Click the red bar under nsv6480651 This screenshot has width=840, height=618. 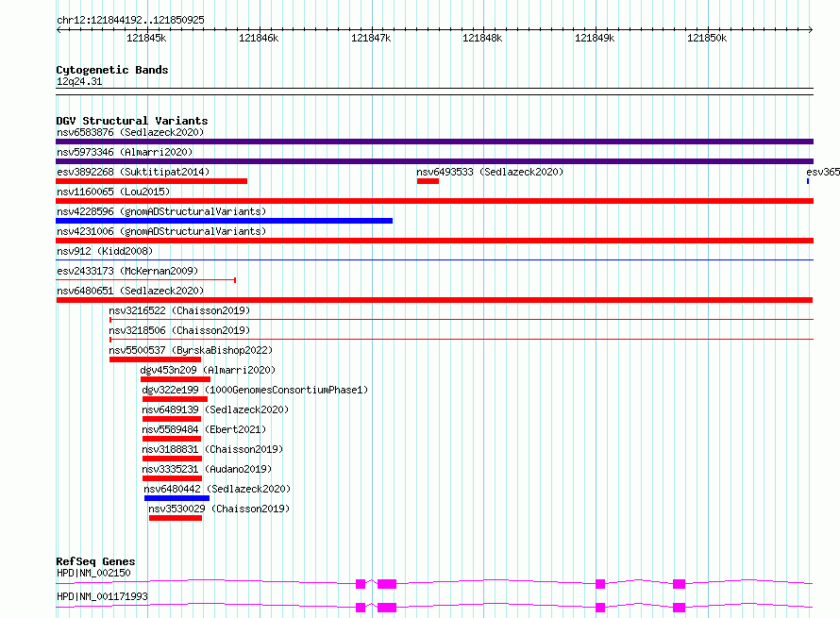point(434,300)
